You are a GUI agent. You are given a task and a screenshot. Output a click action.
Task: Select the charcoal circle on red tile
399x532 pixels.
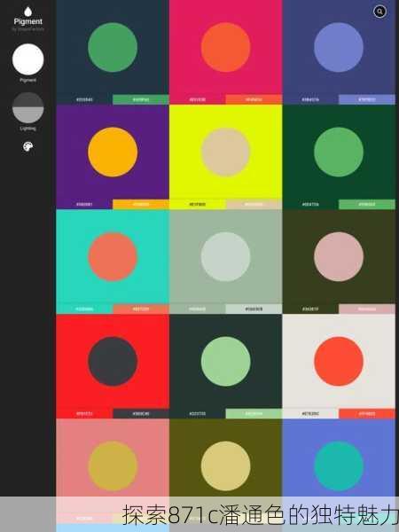click(x=113, y=362)
